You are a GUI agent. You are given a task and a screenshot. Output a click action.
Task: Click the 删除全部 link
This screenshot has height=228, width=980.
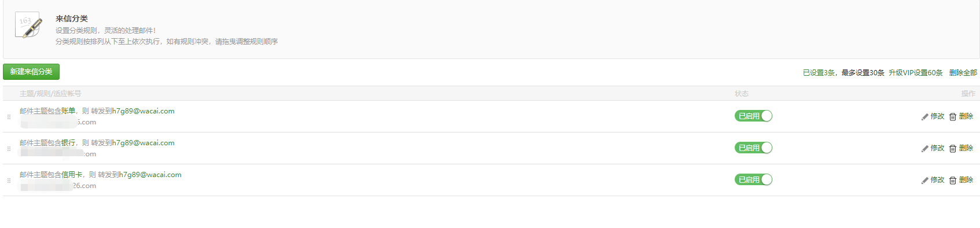(963, 72)
